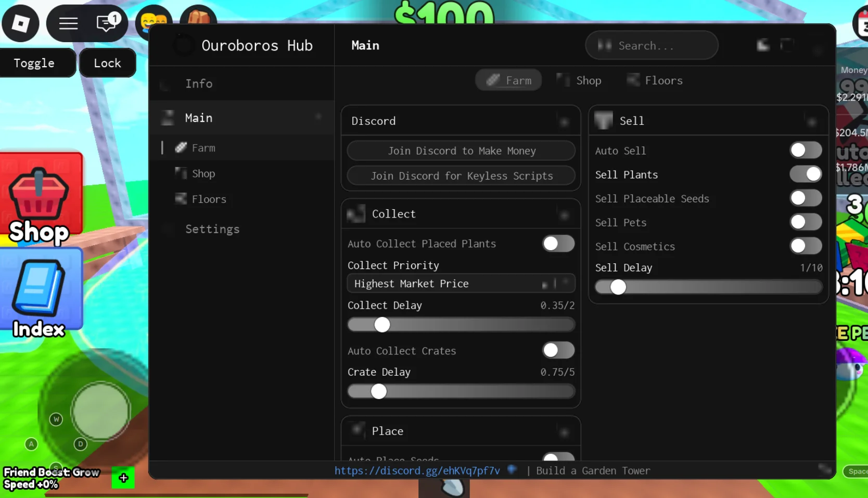The height and width of the screenshot is (498, 868).
Task: Click the diamond icon after discord link
Action: click(512, 469)
